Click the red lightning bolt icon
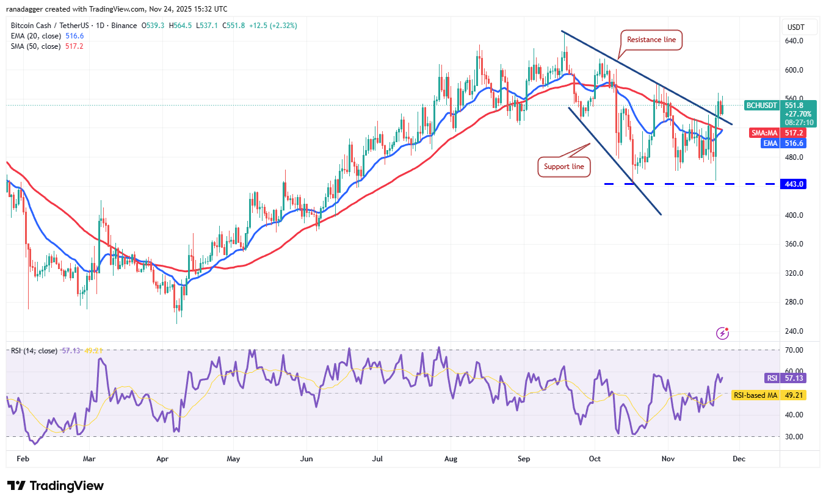Image resolution: width=826 pixels, height=504 pixels. click(722, 333)
